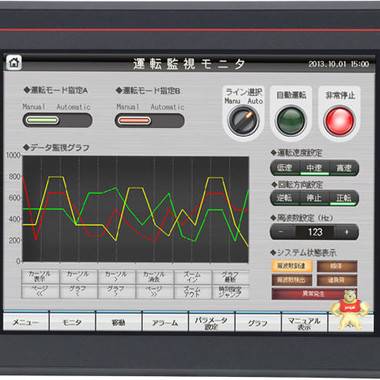
Task: Go back a page with ページ << button
Action: tap(40, 291)
